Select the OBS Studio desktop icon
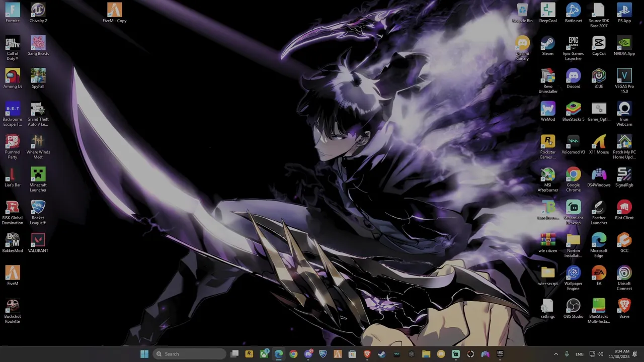Image resolution: width=644 pixels, height=362 pixels. tap(574, 308)
